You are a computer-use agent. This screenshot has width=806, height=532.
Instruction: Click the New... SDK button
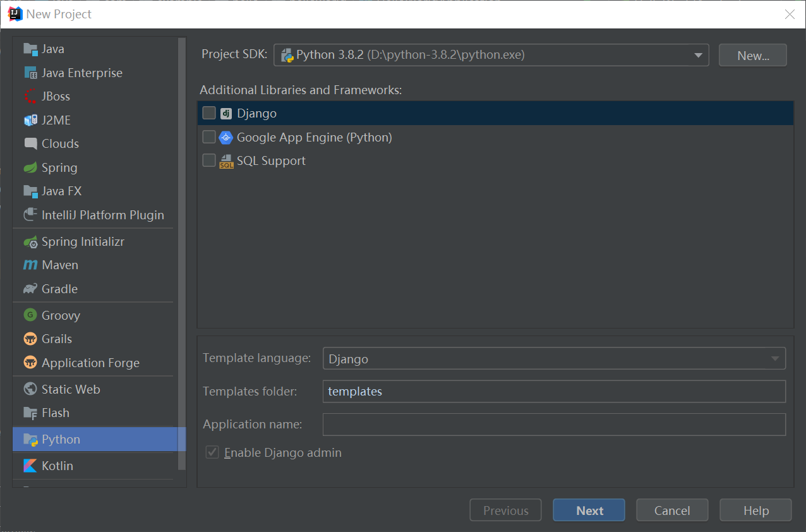tap(752, 55)
